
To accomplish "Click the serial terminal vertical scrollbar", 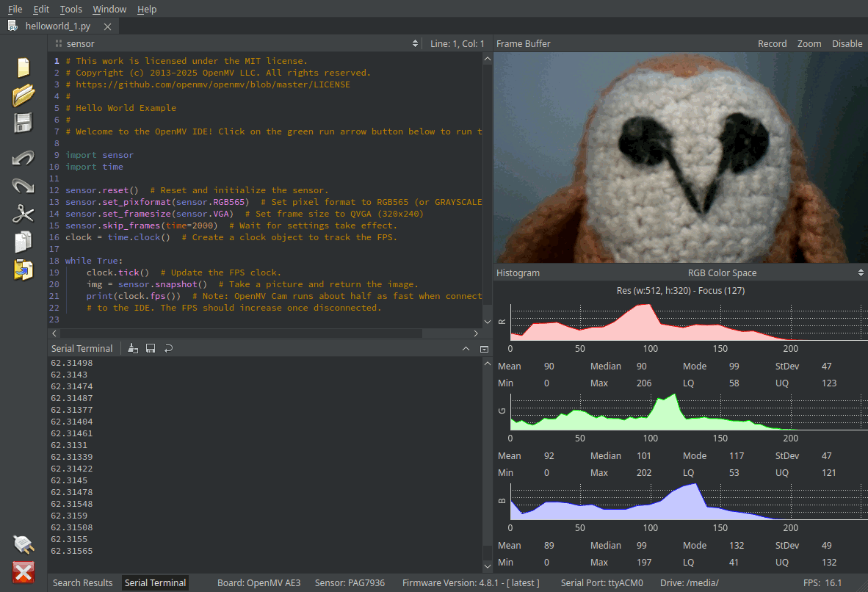I will [487, 455].
